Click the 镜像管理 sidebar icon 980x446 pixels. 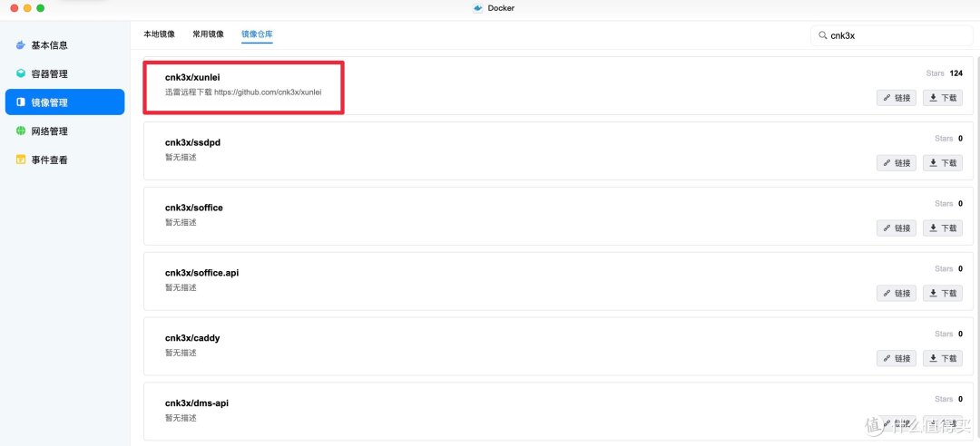[21, 102]
